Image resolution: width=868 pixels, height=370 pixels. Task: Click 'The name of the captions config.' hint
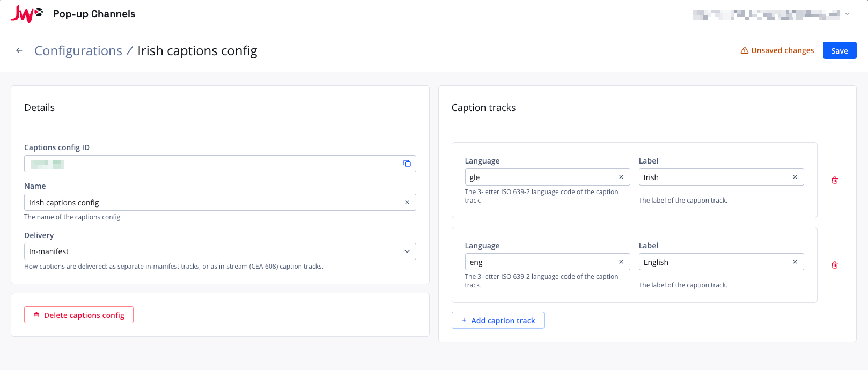[x=73, y=217]
